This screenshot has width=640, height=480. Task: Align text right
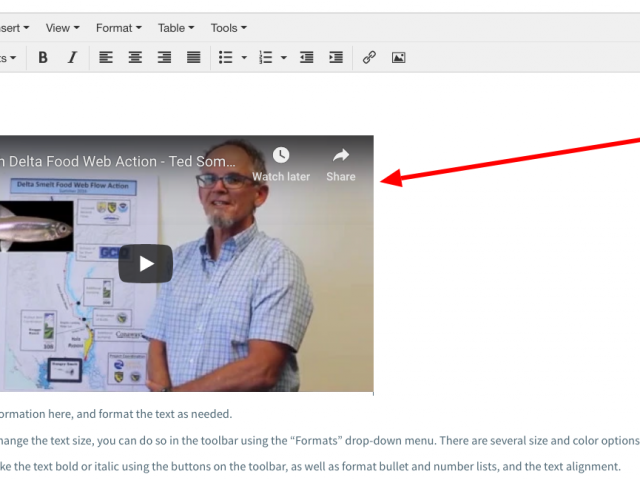point(164,58)
